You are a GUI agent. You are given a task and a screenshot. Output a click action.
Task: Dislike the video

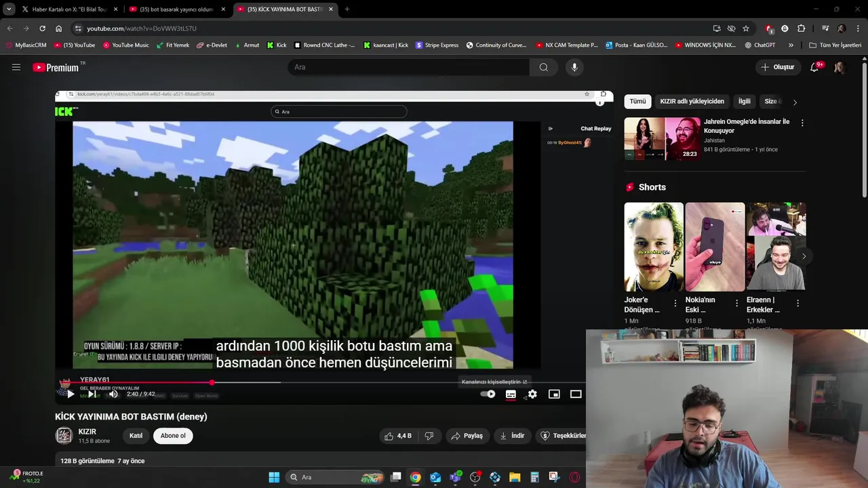pyautogui.click(x=429, y=436)
